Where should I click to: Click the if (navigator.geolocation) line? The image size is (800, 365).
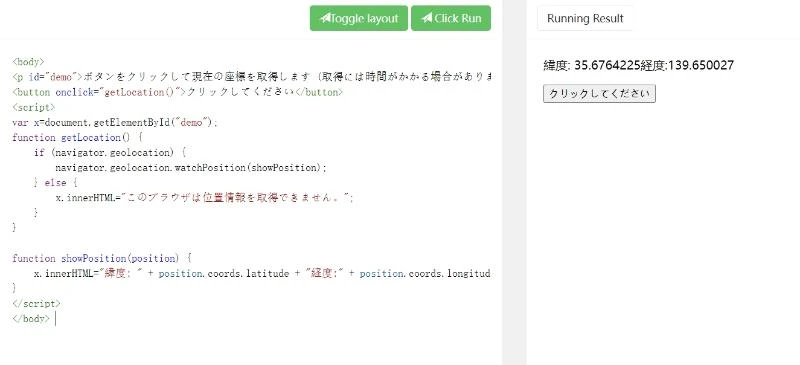point(110,153)
